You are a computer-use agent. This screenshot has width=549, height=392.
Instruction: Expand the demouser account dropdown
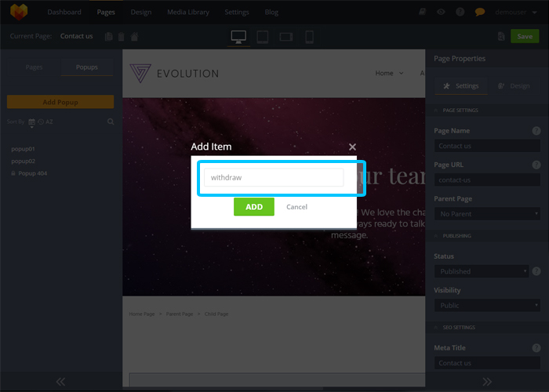(x=516, y=13)
